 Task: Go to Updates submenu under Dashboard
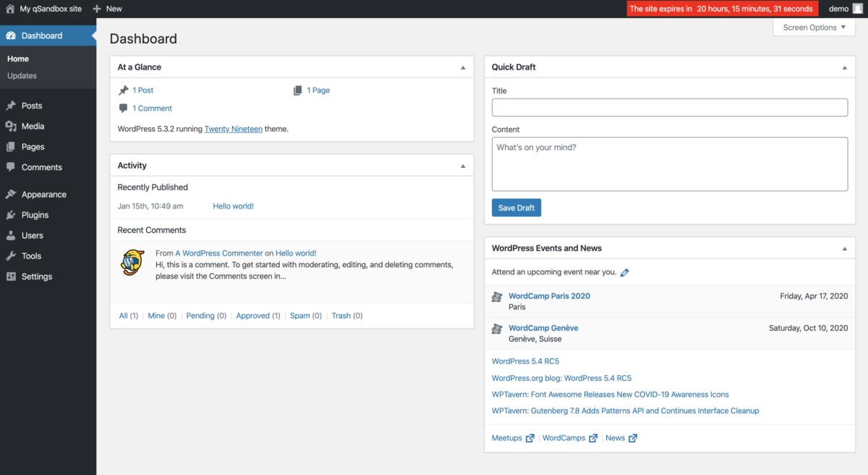coord(22,76)
